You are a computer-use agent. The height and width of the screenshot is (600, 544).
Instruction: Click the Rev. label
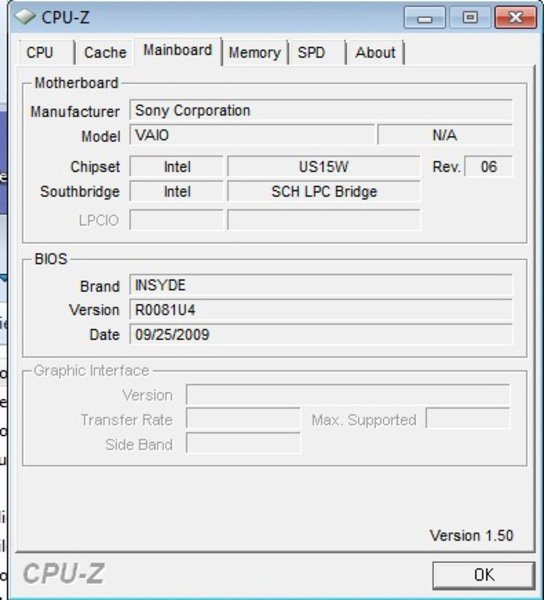pos(446,167)
